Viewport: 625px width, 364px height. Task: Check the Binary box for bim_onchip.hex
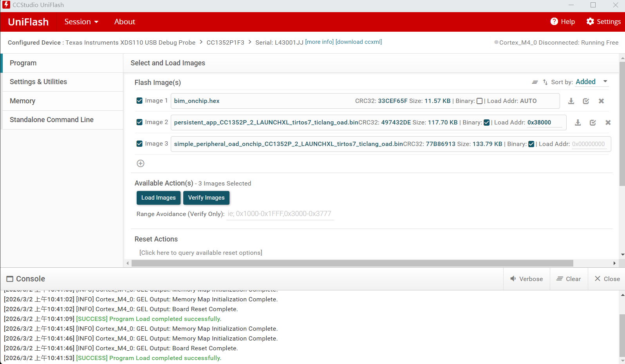click(479, 101)
